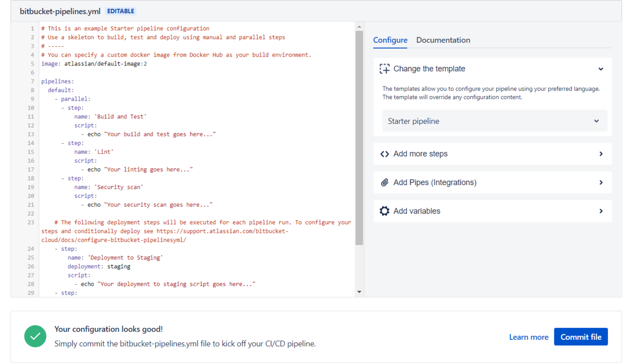
Task: Click the name 'Deployment to Staging' line
Action: (115, 258)
